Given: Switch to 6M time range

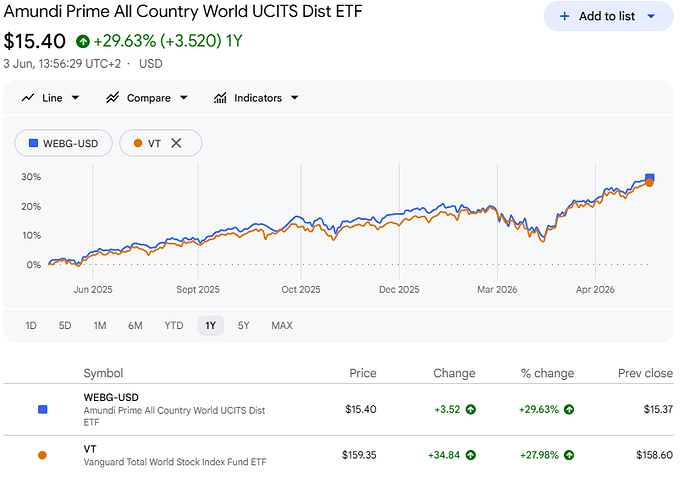Looking at the screenshot, I should pyautogui.click(x=135, y=326).
